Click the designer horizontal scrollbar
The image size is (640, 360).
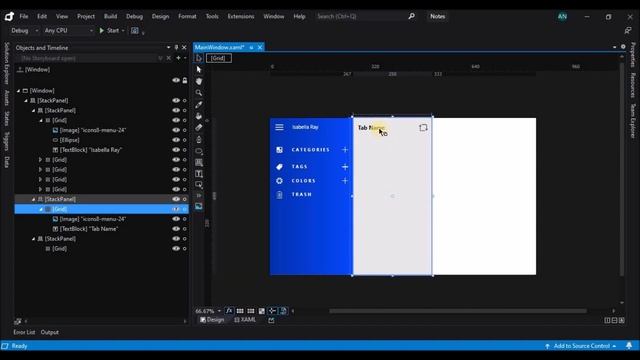pos(458,311)
